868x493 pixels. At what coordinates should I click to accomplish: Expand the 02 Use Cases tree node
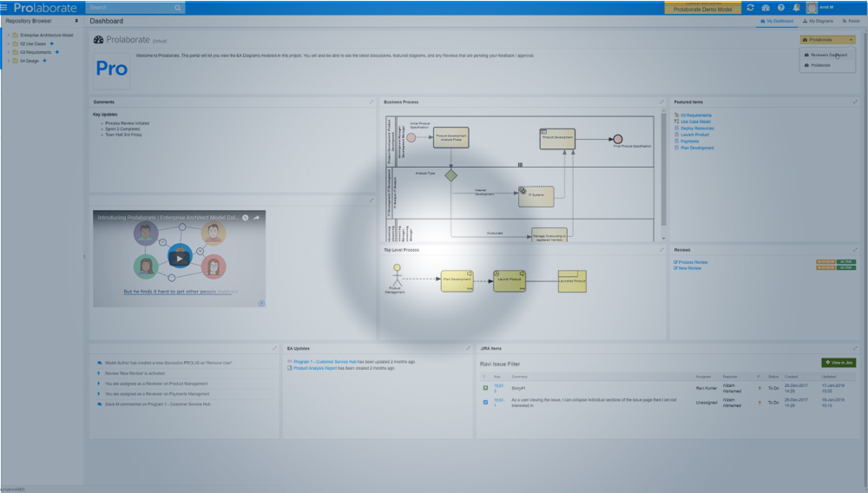[x=9, y=43]
